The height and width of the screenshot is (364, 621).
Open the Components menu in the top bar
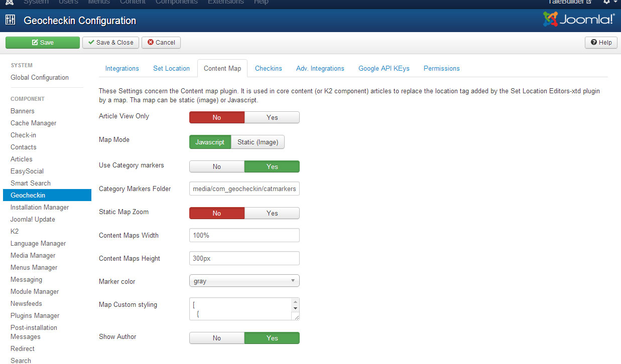point(177,2)
